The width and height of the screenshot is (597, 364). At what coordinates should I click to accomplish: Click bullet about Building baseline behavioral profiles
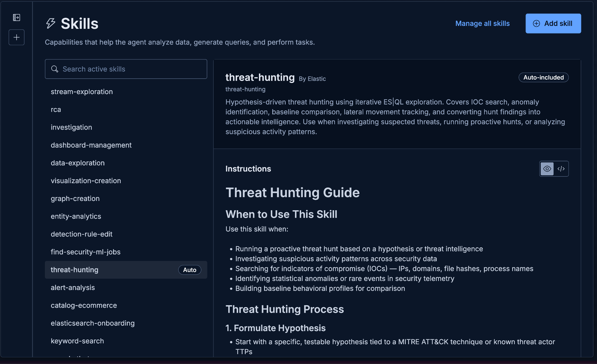320,288
